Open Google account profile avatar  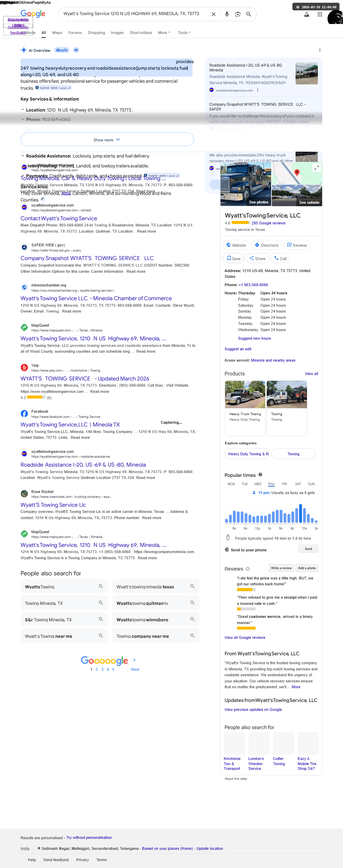click(x=335, y=17)
